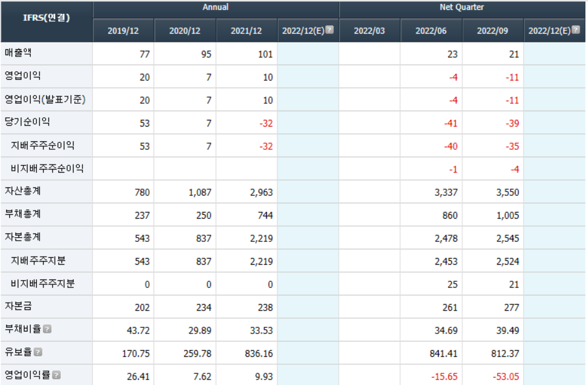Click 자산총계 value 3,337
588x385 pixels.
(x=446, y=193)
